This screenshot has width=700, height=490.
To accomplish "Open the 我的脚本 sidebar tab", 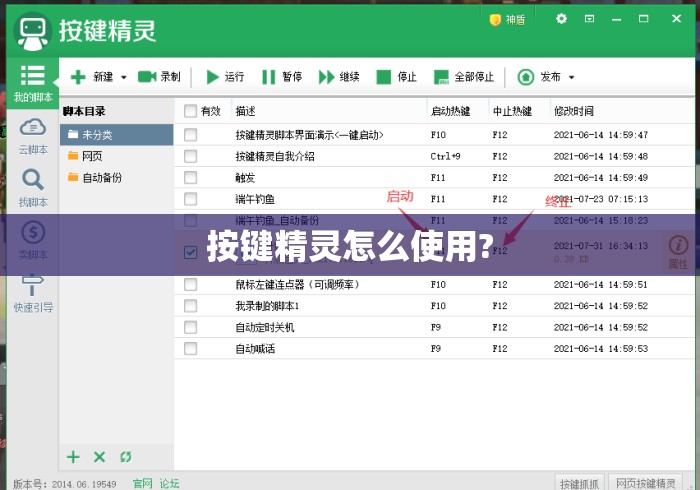I will [33, 83].
